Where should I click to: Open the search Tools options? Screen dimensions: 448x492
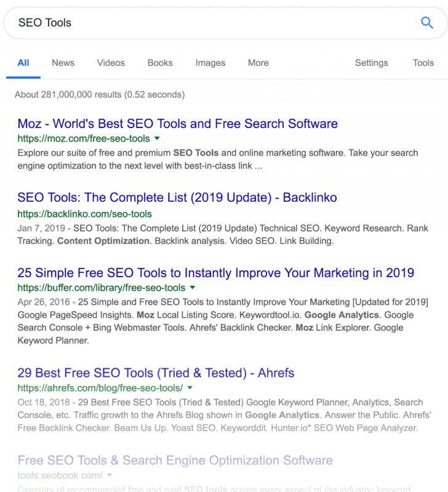pyautogui.click(x=423, y=63)
